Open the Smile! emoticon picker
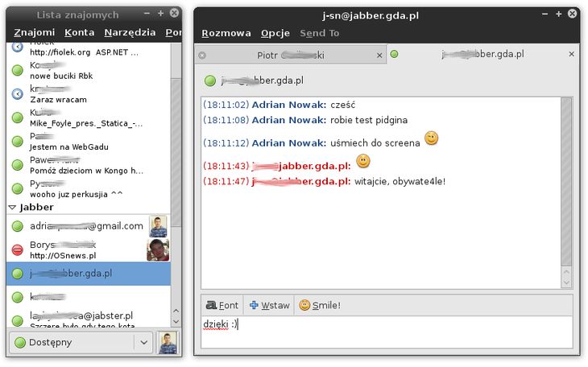The width and height of the screenshot is (588, 367). pos(320,305)
